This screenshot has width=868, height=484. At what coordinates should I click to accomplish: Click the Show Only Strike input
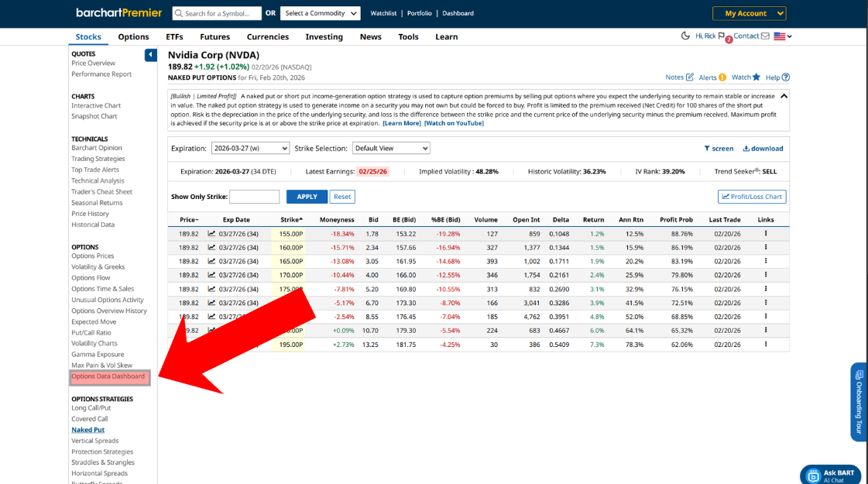pos(255,197)
